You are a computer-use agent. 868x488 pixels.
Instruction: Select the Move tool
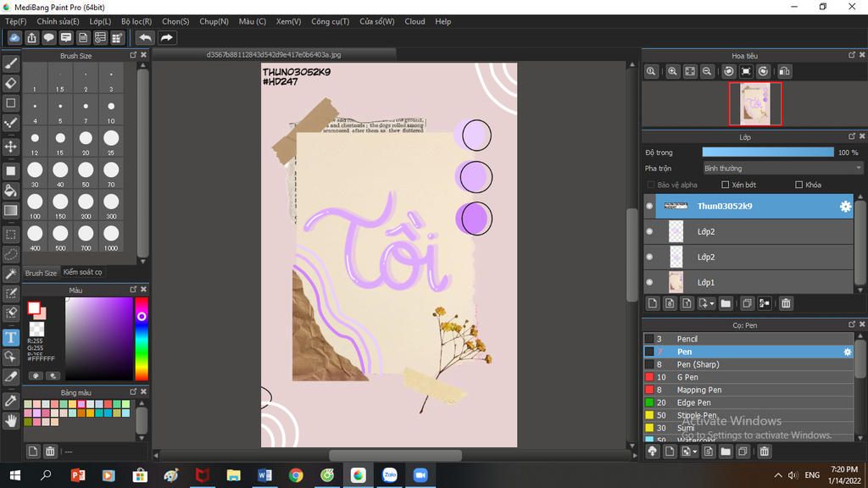pos(10,147)
